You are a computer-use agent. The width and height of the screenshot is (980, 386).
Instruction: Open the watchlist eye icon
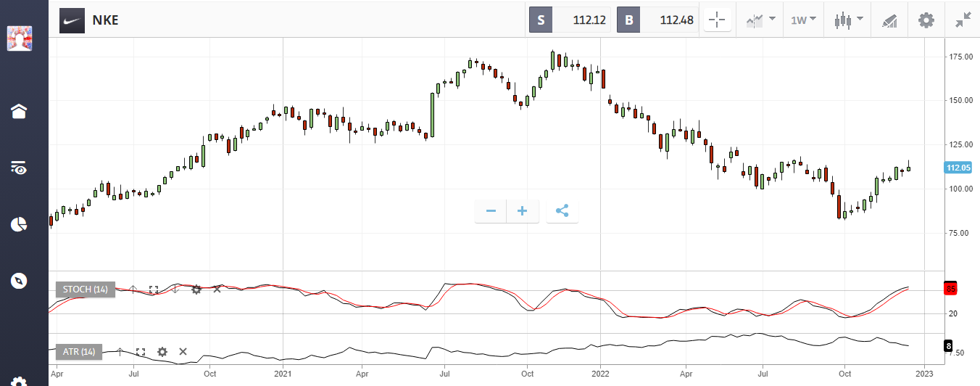tap(19, 168)
